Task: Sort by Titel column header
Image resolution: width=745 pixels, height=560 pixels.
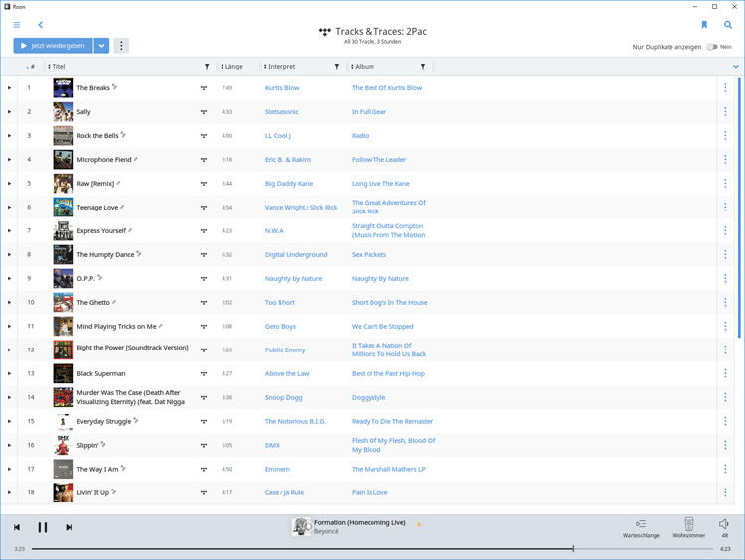Action: click(x=56, y=66)
